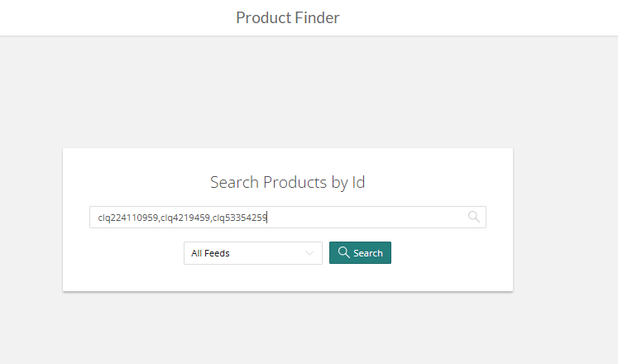Click the "Product Finder" page title

[x=288, y=17]
